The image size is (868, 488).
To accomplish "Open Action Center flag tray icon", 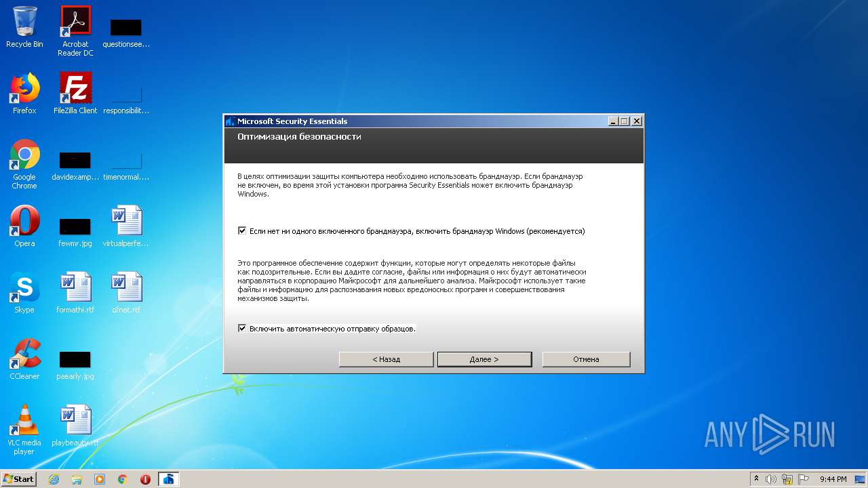I will [x=804, y=479].
